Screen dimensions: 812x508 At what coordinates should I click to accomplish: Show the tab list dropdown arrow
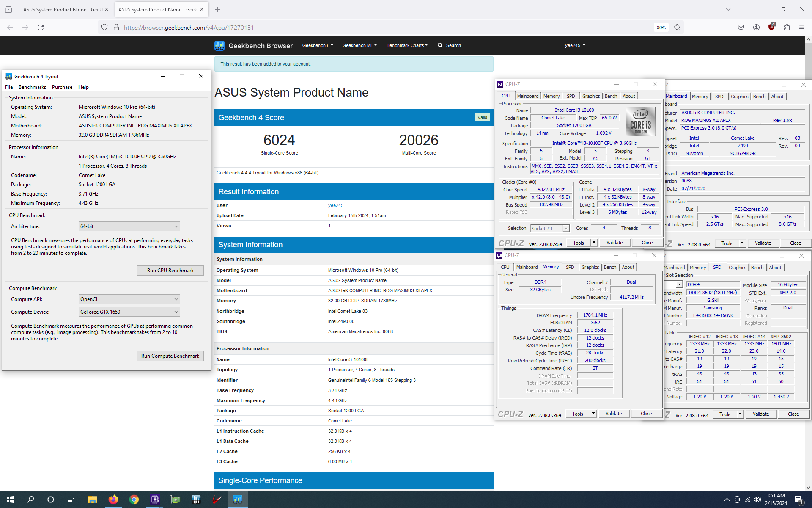(728, 9)
